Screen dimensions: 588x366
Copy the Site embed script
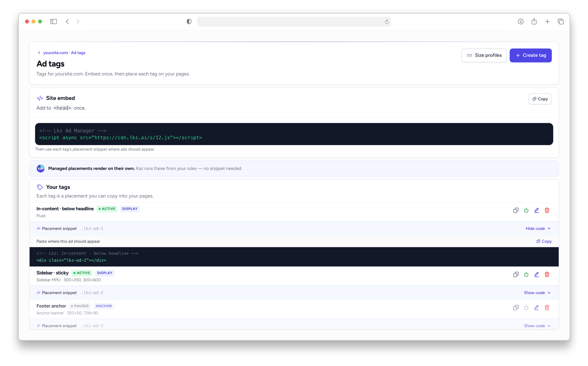(x=540, y=99)
